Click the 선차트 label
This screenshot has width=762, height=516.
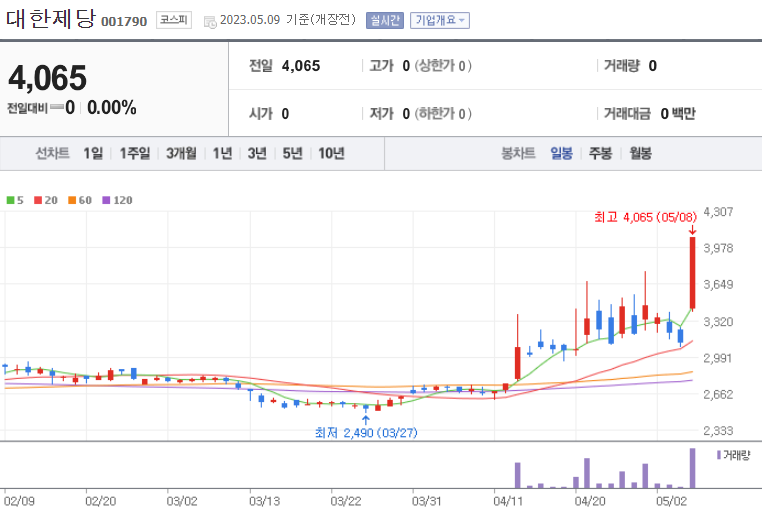(x=52, y=154)
